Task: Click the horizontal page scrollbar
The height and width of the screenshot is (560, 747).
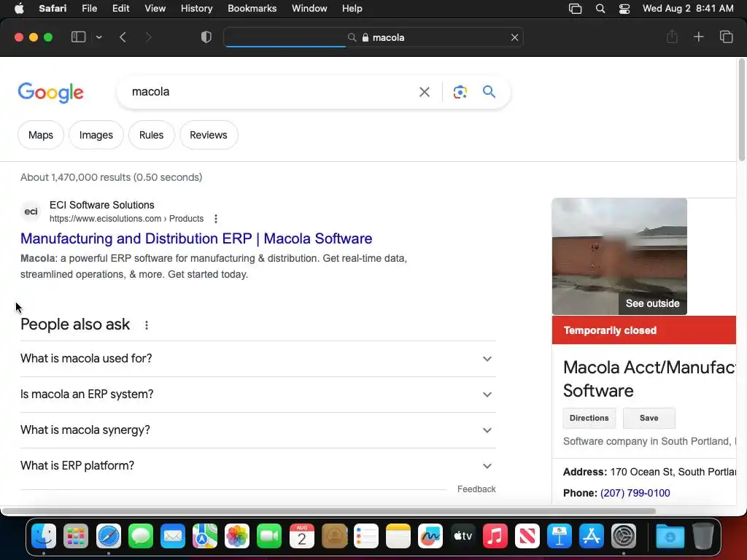Action: click(329, 511)
